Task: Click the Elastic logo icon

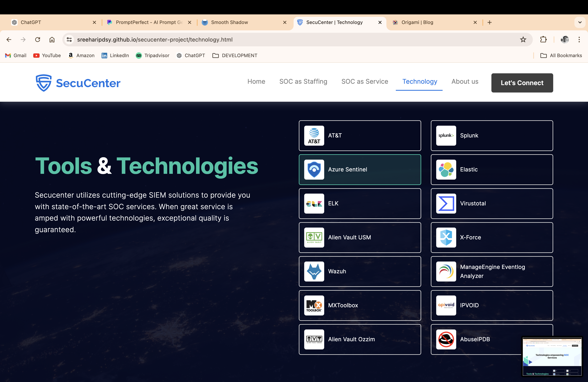Action: 446,170
